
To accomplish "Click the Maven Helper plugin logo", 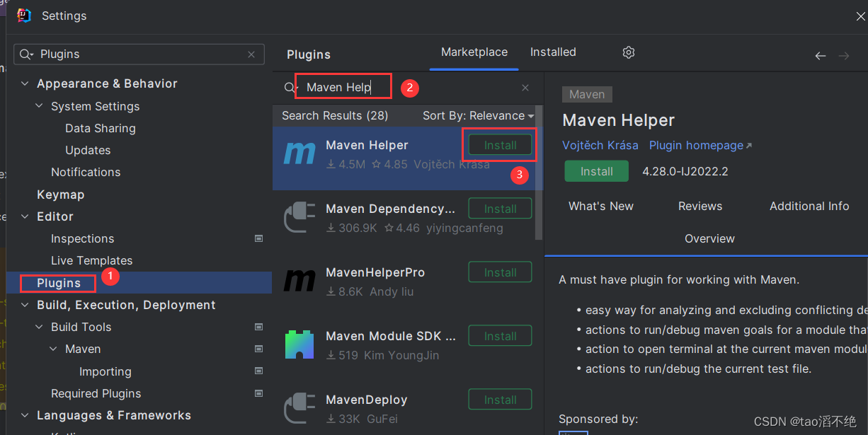I will (x=299, y=153).
